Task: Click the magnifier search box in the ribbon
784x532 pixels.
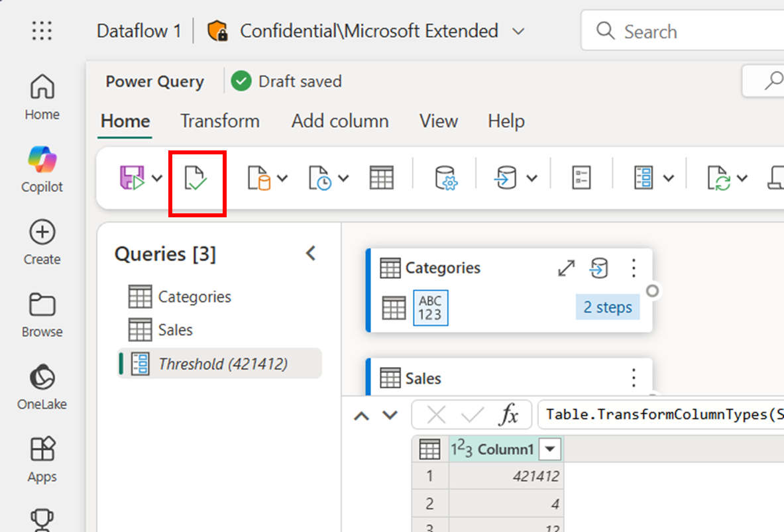Action: [x=763, y=81]
